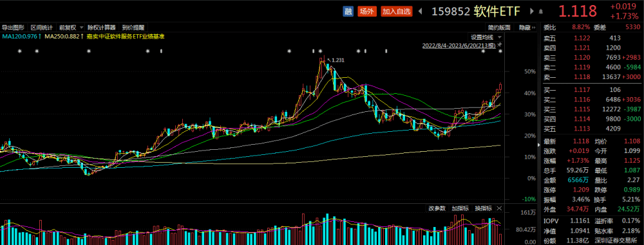This screenshot has width=644, height=245.
Task: Expand the 设置均线 moving average dropdown
Action: pyautogui.click(x=486, y=37)
